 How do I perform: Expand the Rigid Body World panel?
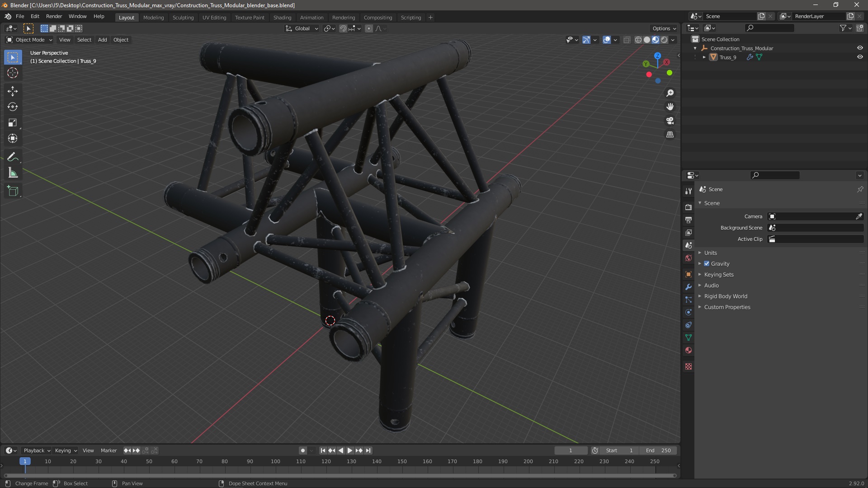pos(725,296)
